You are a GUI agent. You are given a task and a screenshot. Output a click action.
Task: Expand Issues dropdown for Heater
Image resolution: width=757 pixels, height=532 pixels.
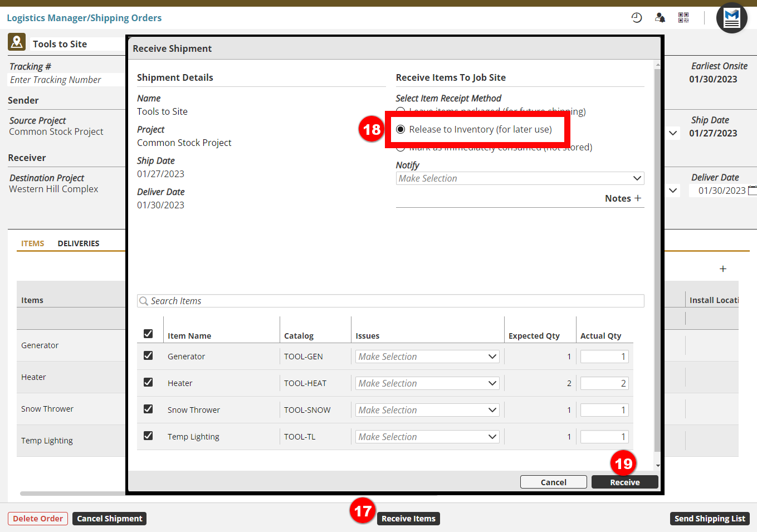point(427,383)
